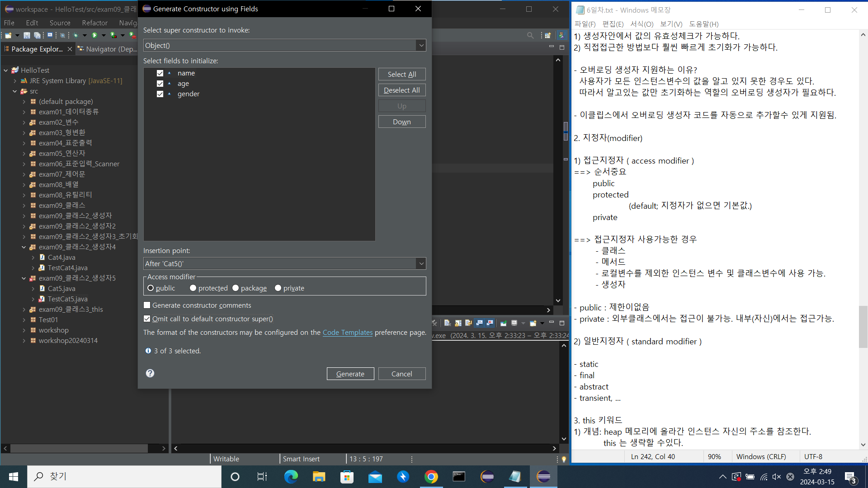Open the Refactor menu

click(x=94, y=23)
